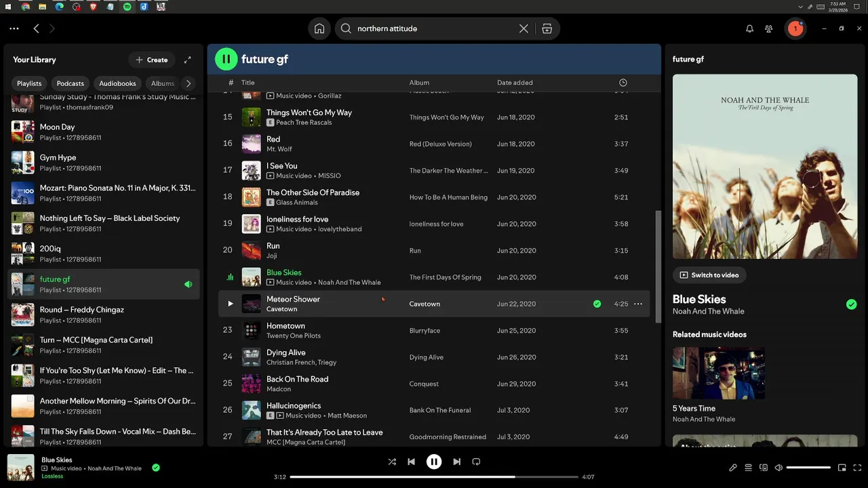Click into the search box
Image resolution: width=868 pixels, height=488 pixels.
(434, 28)
